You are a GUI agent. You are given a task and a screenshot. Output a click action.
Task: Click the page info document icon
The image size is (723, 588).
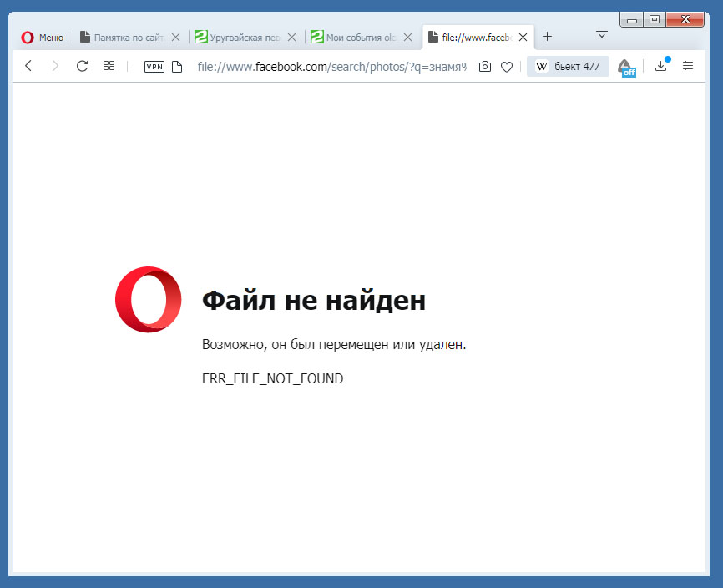click(177, 67)
